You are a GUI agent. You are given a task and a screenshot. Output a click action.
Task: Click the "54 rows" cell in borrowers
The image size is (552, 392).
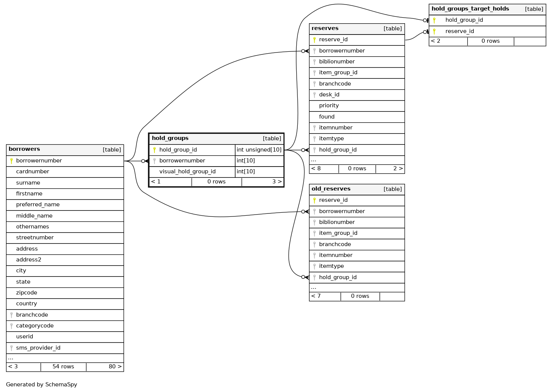63,367
